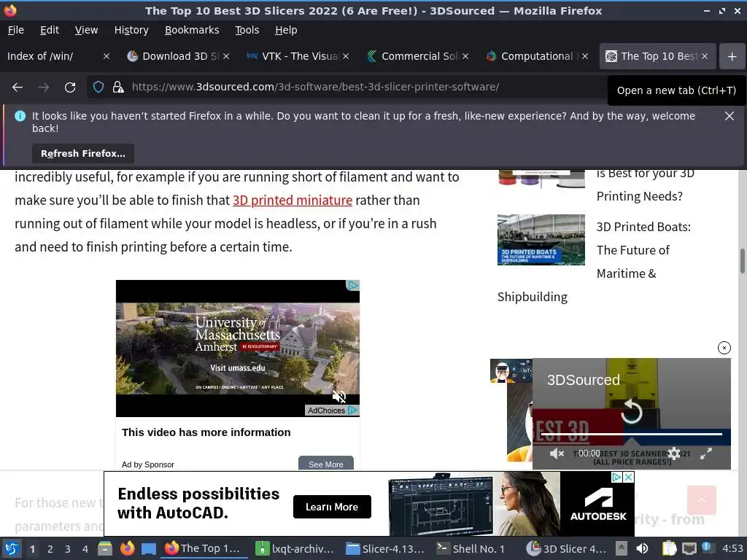Go back to the previous page
This screenshot has width=747, height=560.
[x=18, y=87]
